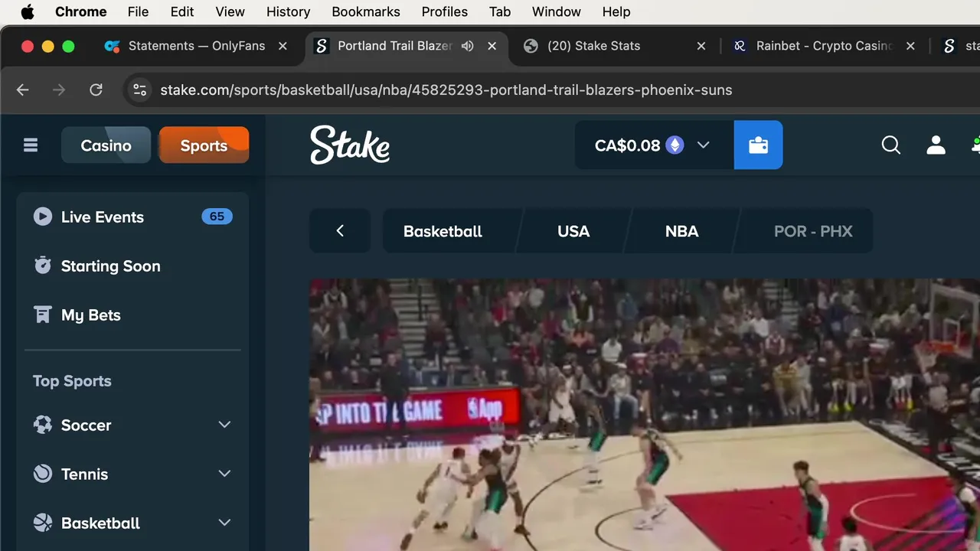Click the Soccer ball icon

(43, 425)
